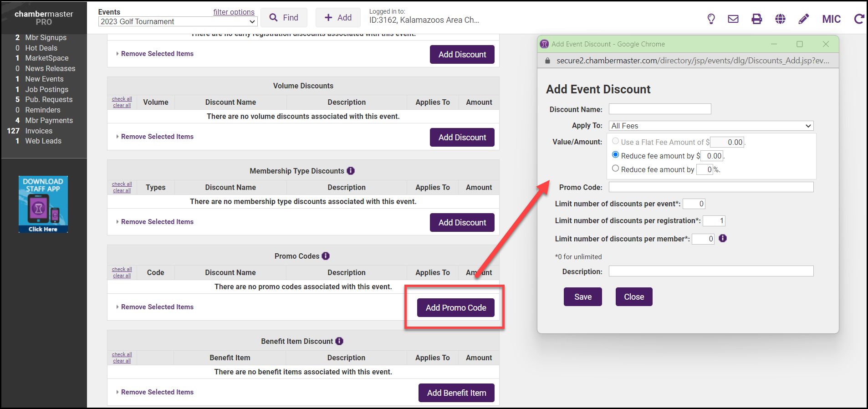Select Reduce fee amount by dollar option

(616, 155)
